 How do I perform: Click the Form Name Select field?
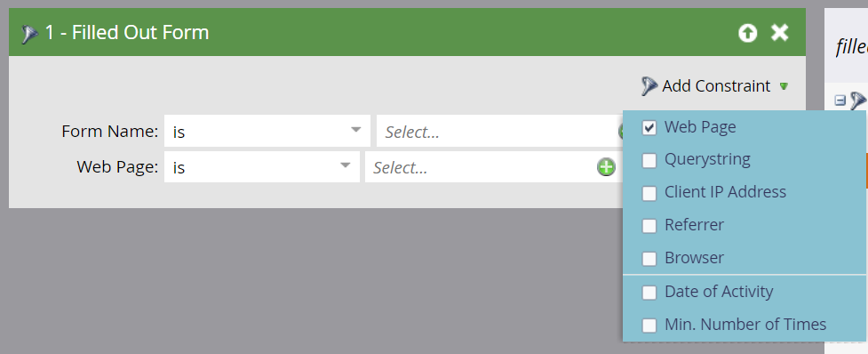tap(500, 131)
